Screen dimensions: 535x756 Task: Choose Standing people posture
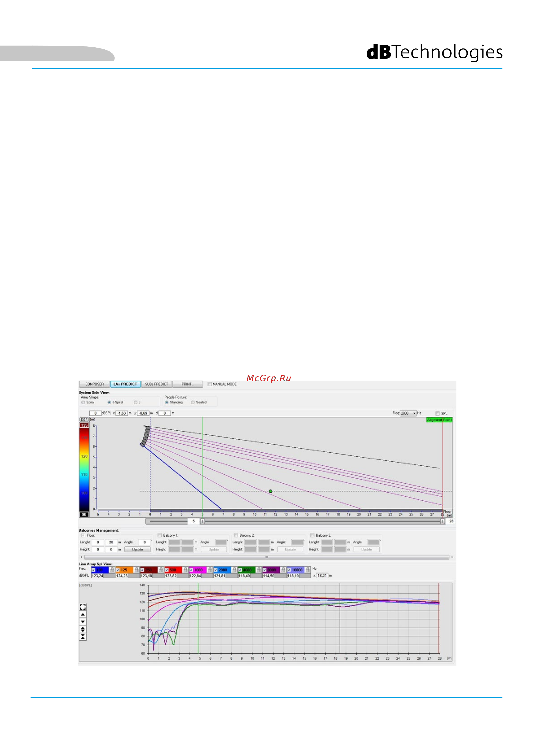(x=167, y=402)
